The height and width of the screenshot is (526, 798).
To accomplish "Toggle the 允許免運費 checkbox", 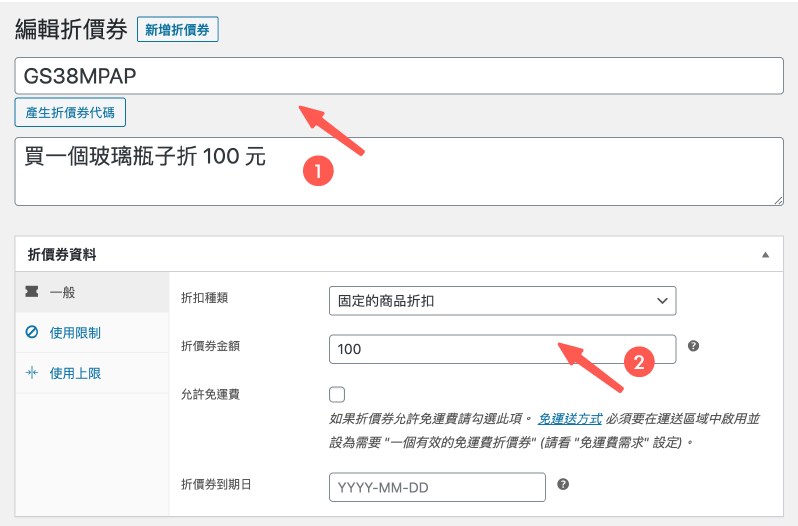I will coord(337,394).
